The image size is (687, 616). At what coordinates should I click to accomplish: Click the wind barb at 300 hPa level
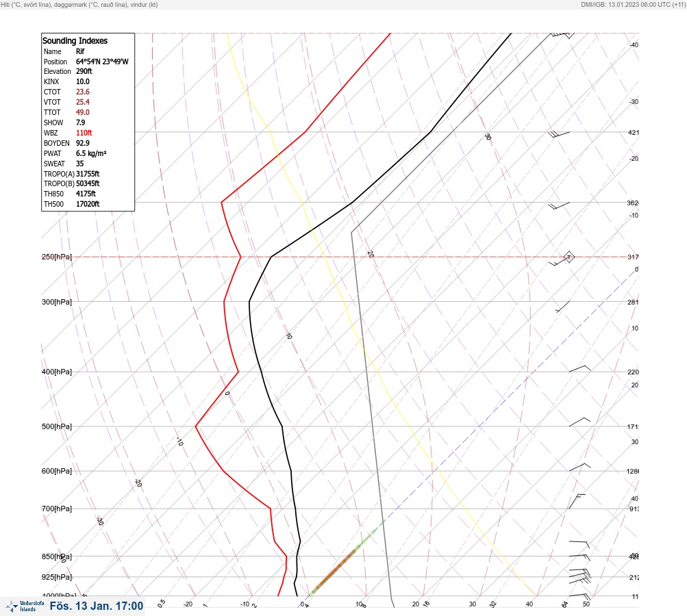(563, 307)
